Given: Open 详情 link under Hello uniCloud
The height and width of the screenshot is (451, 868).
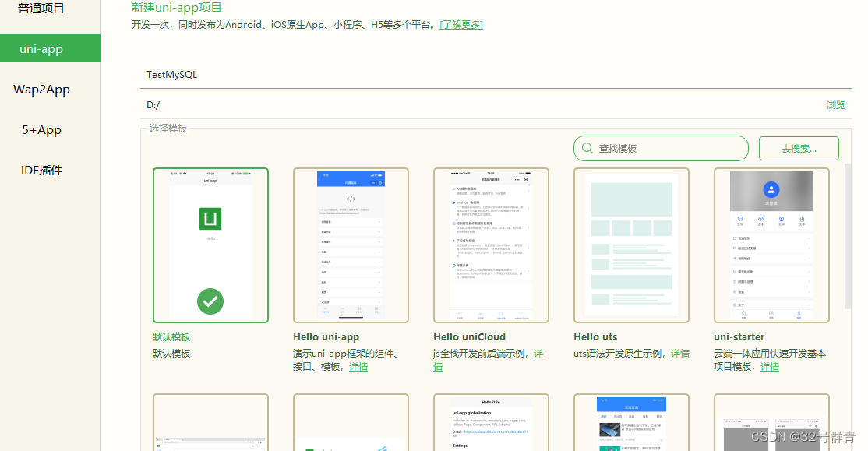Looking at the screenshot, I should click(538, 354).
